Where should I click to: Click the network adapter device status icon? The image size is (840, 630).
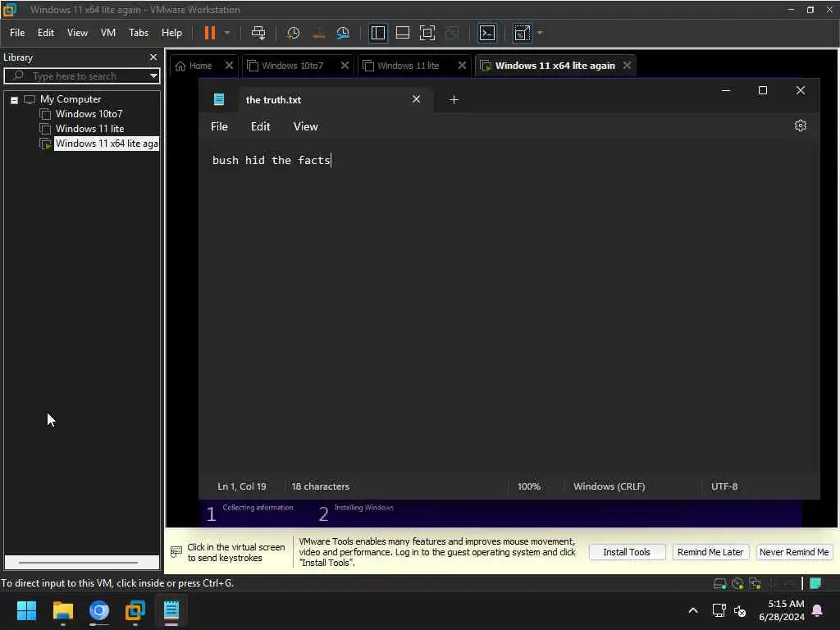(x=756, y=583)
